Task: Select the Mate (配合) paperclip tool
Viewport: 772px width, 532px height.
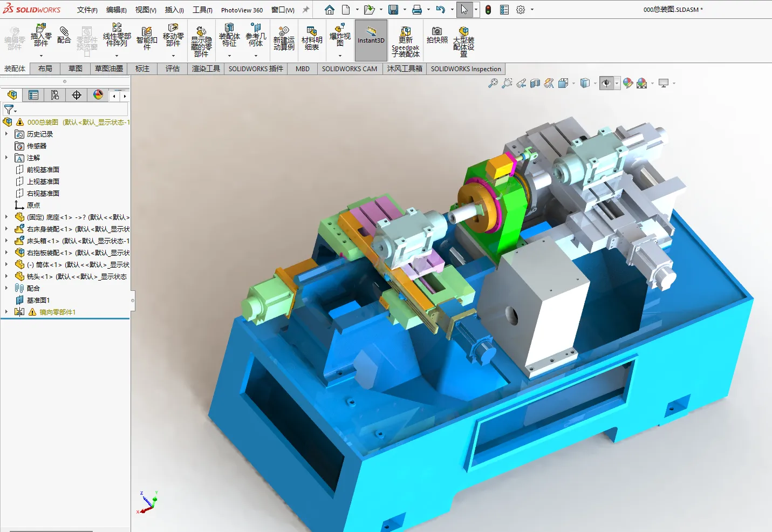Action: coord(64,35)
